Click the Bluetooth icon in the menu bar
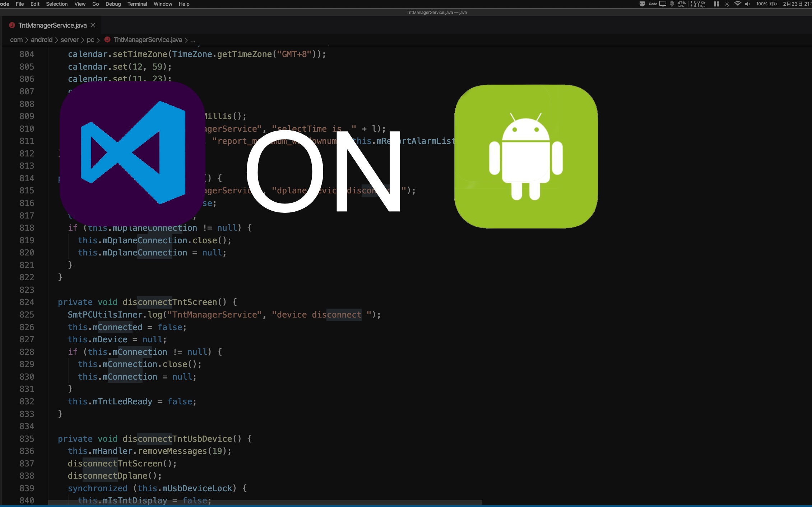 (x=727, y=4)
